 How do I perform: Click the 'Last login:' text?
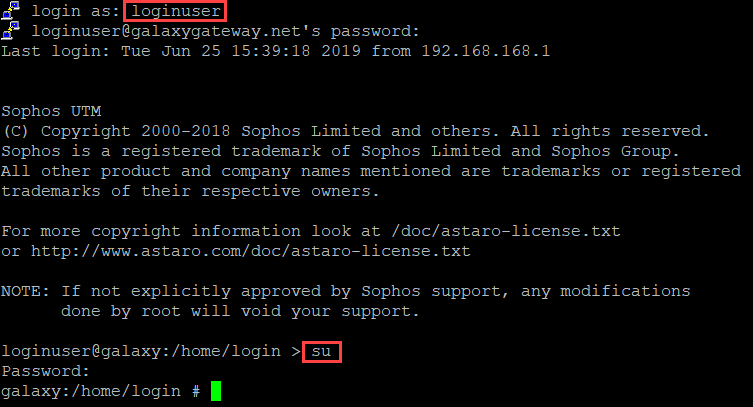56,51
